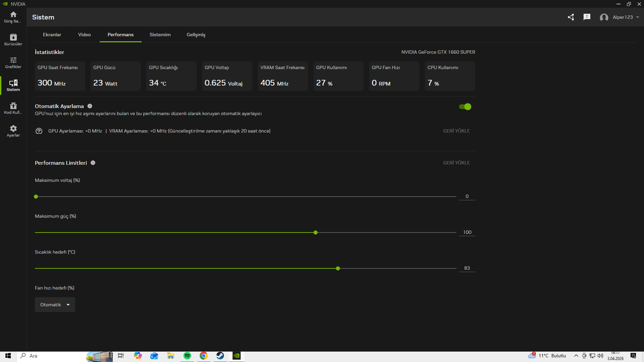Click the GPU Sıcaklığı stat card

tap(171, 76)
